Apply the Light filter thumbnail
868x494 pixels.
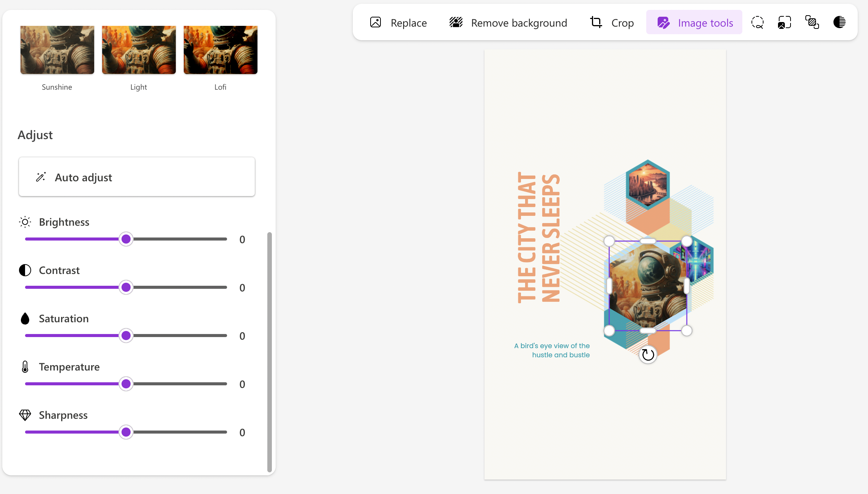[139, 50]
